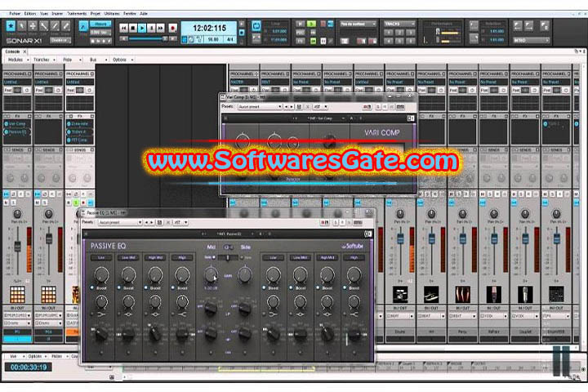588x392 pixels.
Task: Open the Aide menu
Action: tap(144, 14)
